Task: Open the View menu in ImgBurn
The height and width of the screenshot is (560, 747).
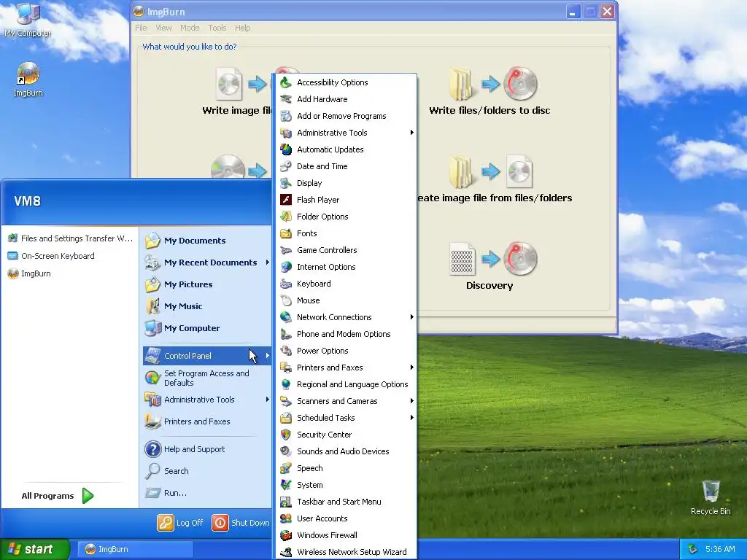Action: pyautogui.click(x=163, y=28)
